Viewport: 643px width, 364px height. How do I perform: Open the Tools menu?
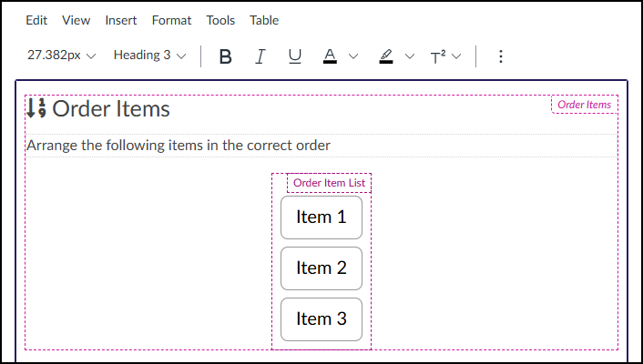click(x=220, y=20)
